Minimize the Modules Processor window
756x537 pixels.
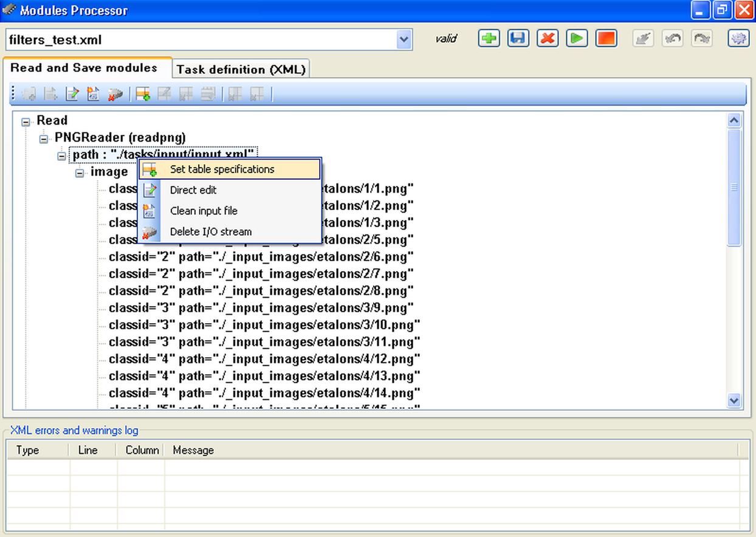(701, 10)
